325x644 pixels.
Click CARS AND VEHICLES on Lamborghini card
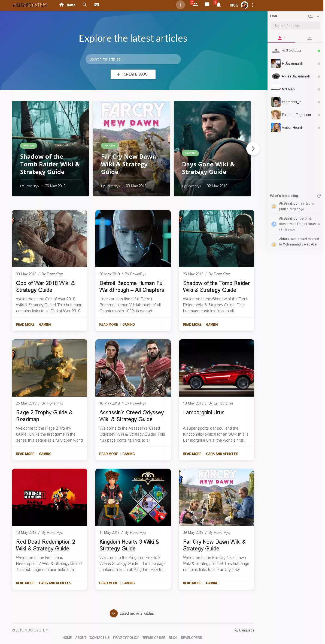[222, 454]
